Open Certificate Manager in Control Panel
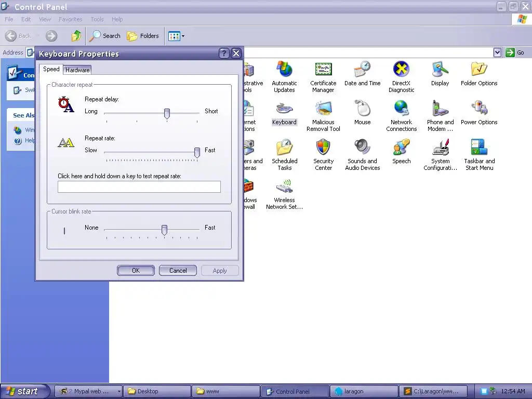The height and width of the screenshot is (399, 532). [x=323, y=77]
